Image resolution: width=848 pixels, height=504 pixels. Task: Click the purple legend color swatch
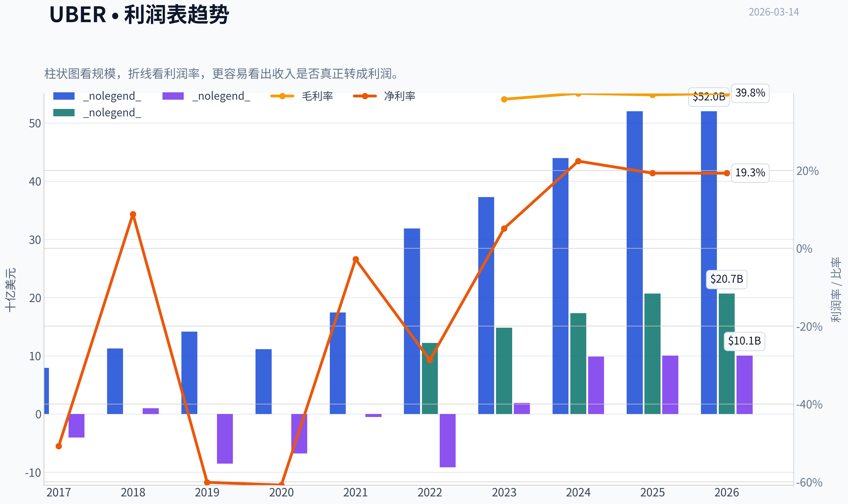pyautogui.click(x=173, y=96)
